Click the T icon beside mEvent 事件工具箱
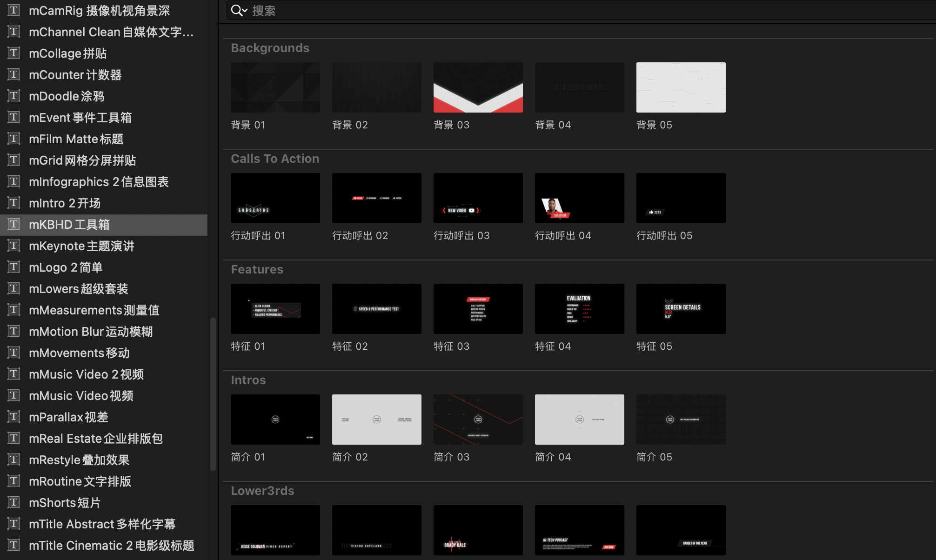This screenshot has width=936, height=560. pyautogui.click(x=14, y=117)
